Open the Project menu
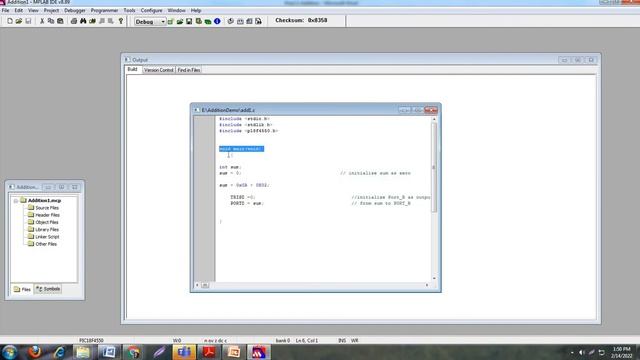 (51, 10)
